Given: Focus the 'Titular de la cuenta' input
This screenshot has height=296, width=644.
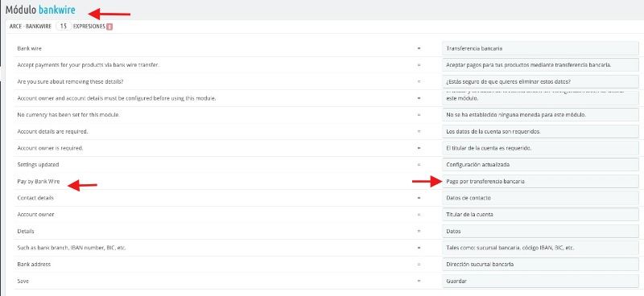Looking at the screenshot, I should [540, 214].
